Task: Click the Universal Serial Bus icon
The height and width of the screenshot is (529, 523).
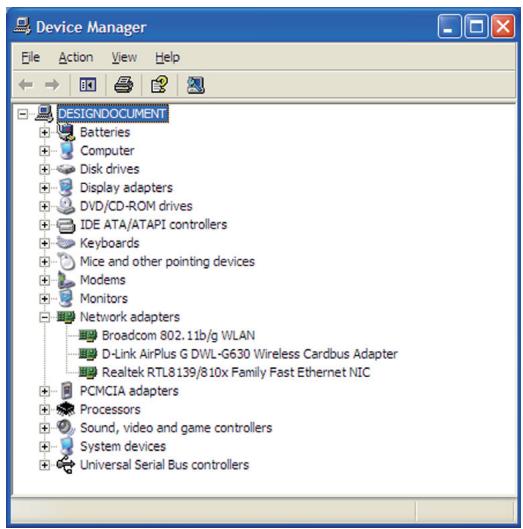Action: 65,465
